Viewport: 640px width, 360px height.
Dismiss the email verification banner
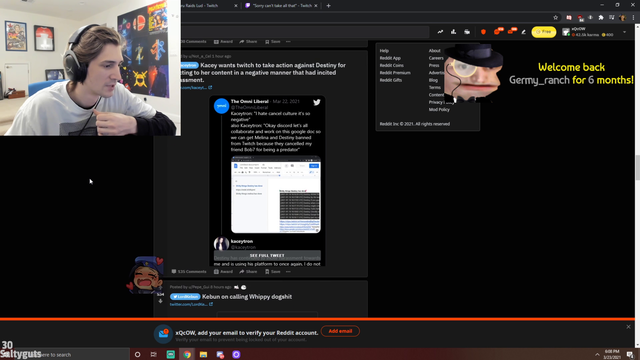pyautogui.click(x=628, y=327)
